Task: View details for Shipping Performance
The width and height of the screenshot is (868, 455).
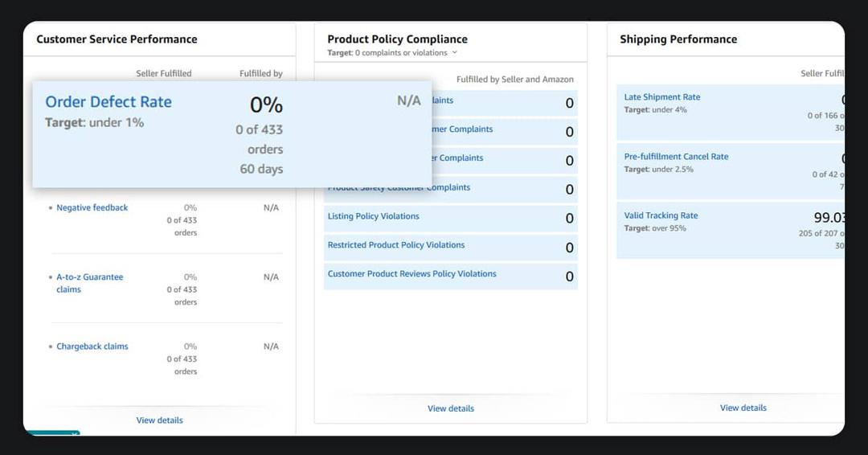Action: (743, 408)
